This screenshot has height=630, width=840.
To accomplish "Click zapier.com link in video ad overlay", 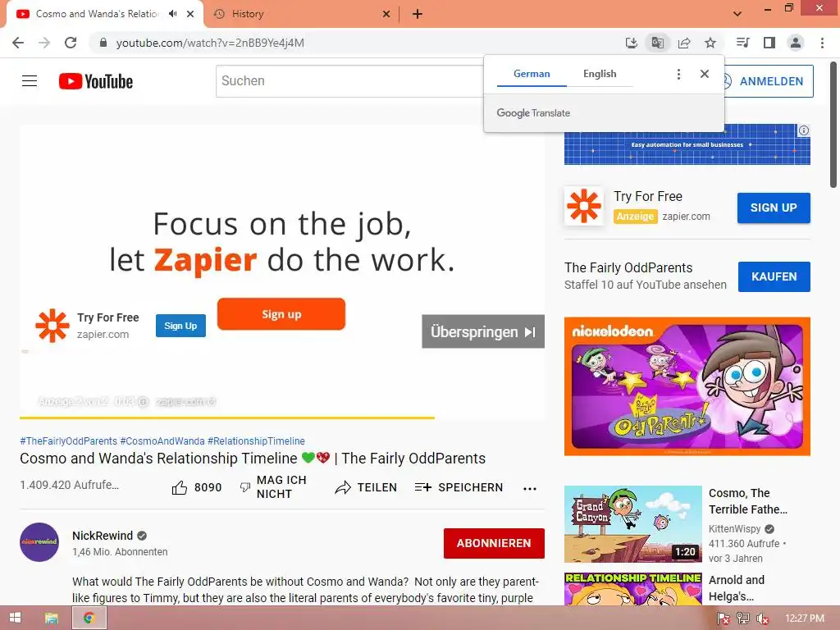I will pyautogui.click(x=103, y=335).
